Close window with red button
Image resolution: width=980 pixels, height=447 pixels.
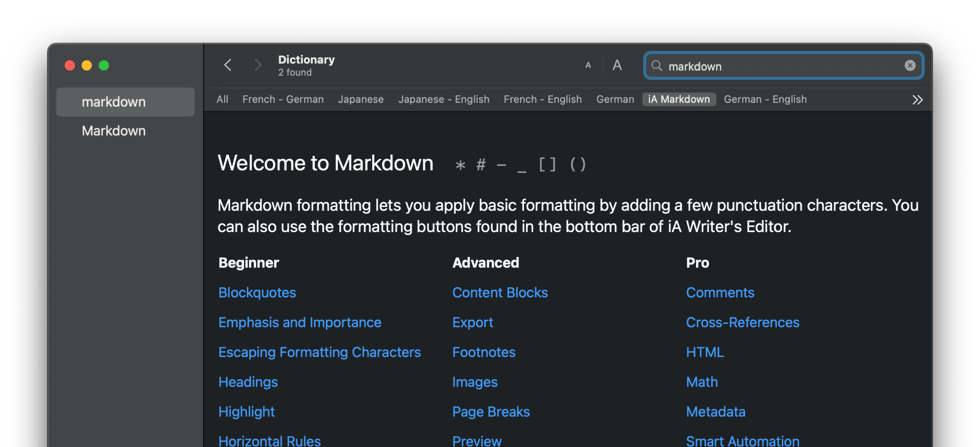[x=70, y=65]
